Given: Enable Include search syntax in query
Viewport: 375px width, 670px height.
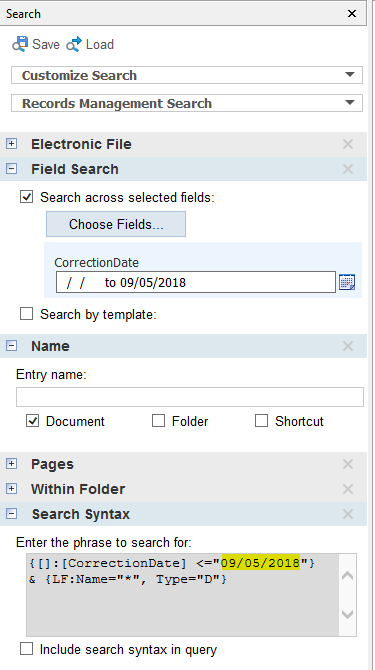Looking at the screenshot, I should [26, 649].
